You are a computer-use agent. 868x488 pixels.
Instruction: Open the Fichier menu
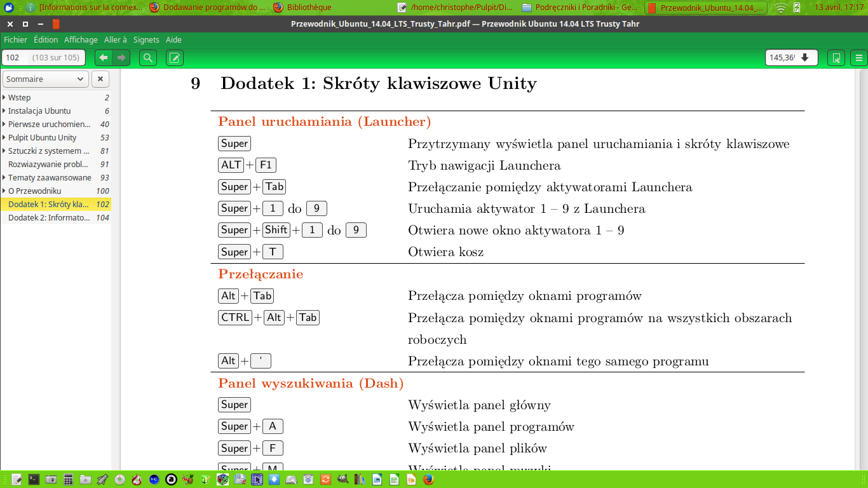pyautogui.click(x=15, y=39)
